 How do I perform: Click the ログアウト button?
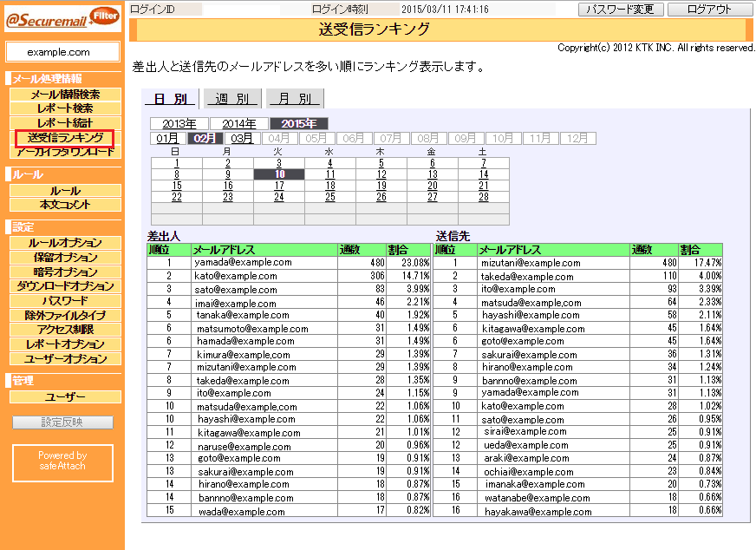(x=710, y=10)
